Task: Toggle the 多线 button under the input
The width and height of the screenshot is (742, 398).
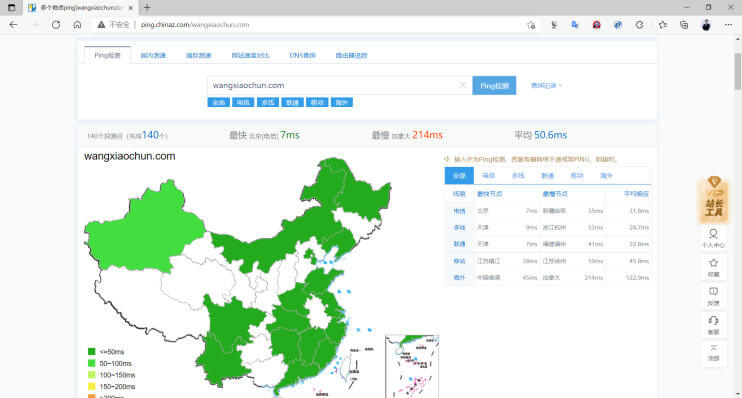Action: point(268,102)
